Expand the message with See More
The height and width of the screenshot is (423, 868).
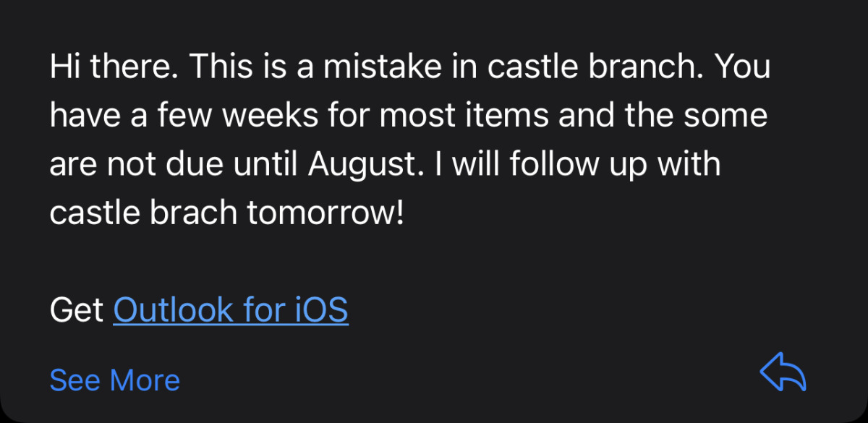click(114, 380)
